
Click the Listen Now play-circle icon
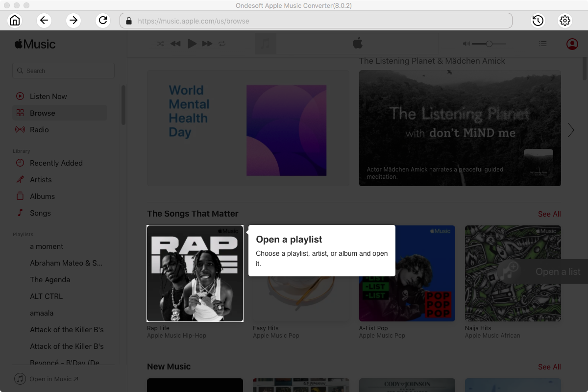click(x=20, y=97)
